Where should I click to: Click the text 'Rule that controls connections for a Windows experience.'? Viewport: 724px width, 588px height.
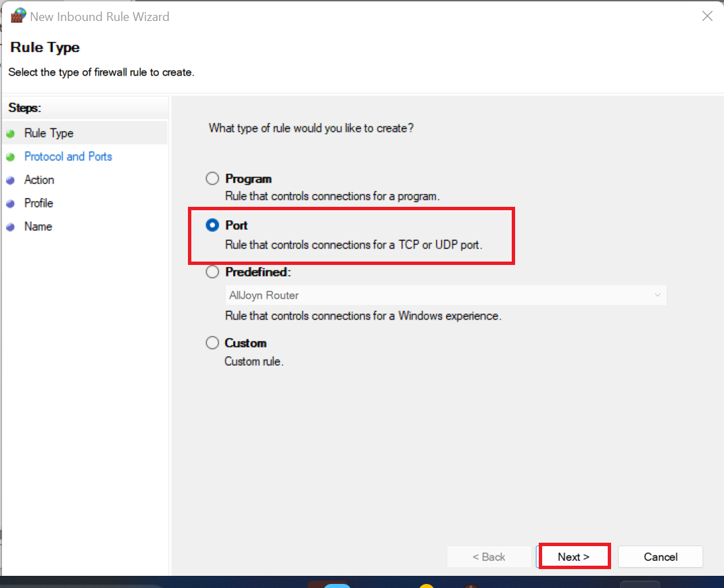click(x=364, y=316)
